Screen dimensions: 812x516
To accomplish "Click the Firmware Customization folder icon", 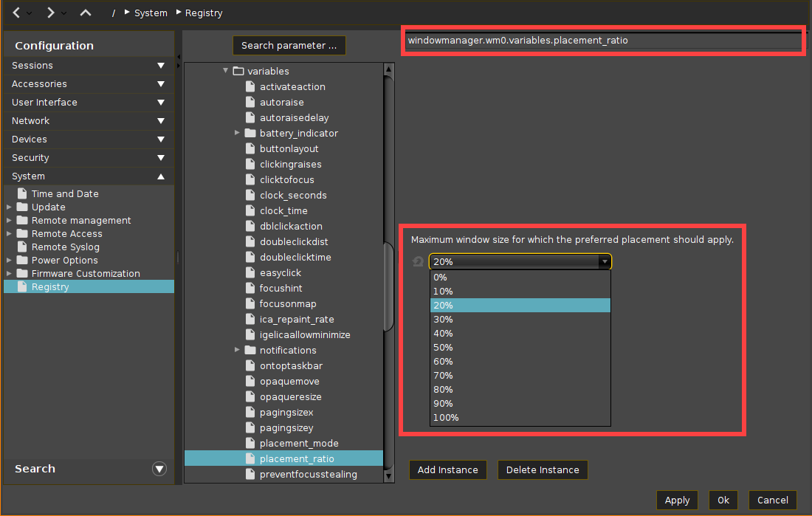I will pyautogui.click(x=22, y=274).
